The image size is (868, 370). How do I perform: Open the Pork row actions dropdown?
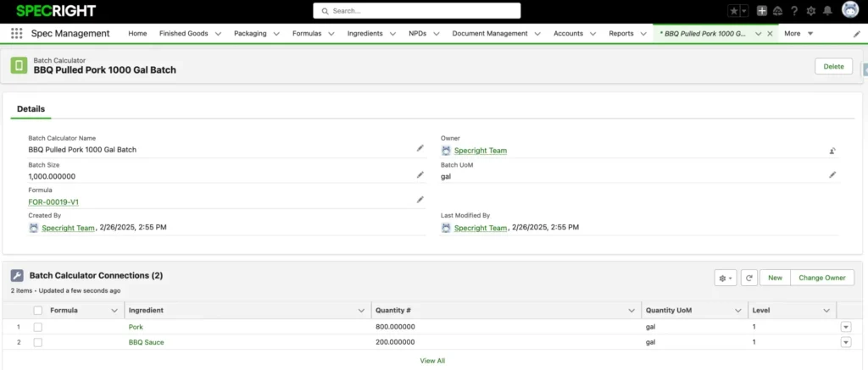(845, 327)
